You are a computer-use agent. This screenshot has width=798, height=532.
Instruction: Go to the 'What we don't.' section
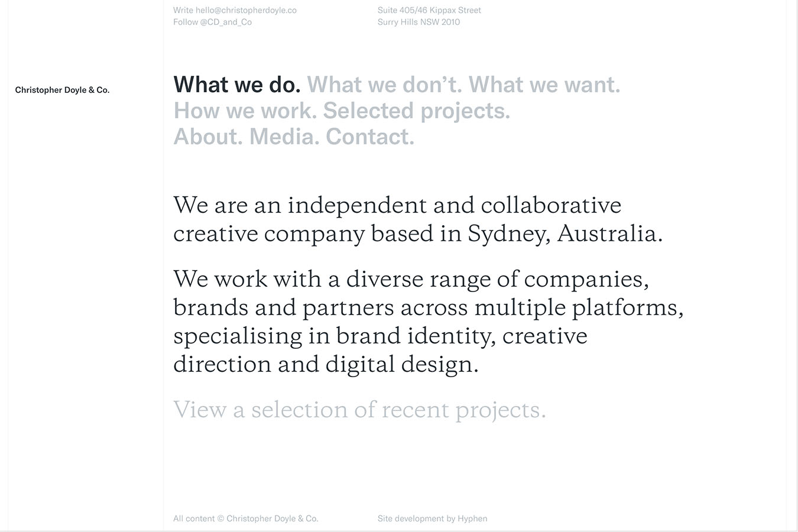pos(385,85)
